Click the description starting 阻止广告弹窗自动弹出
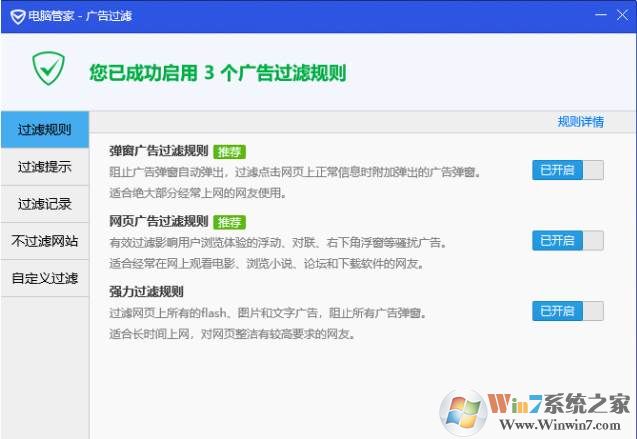Image resolution: width=637 pixels, height=439 pixels. coord(295,173)
